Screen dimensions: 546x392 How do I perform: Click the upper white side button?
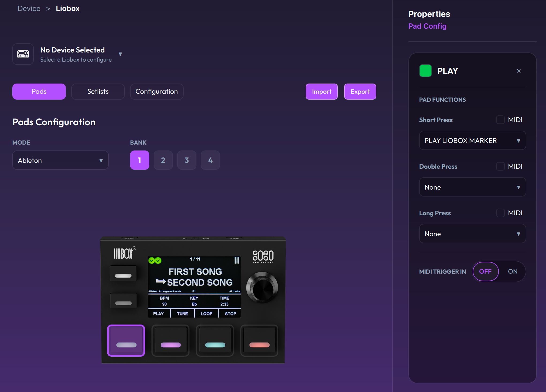tap(123, 274)
